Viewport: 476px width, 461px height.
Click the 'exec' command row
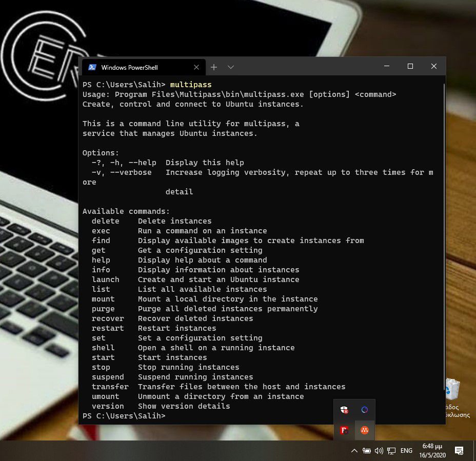pos(179,231)
